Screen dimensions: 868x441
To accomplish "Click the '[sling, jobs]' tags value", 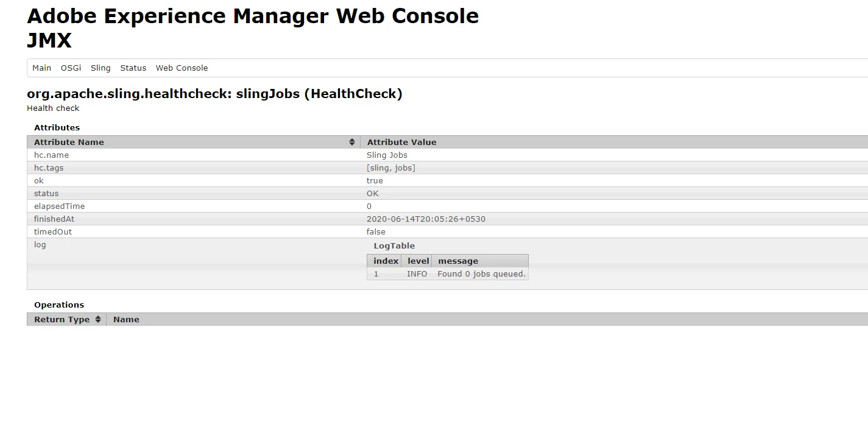I will (391, 168).
